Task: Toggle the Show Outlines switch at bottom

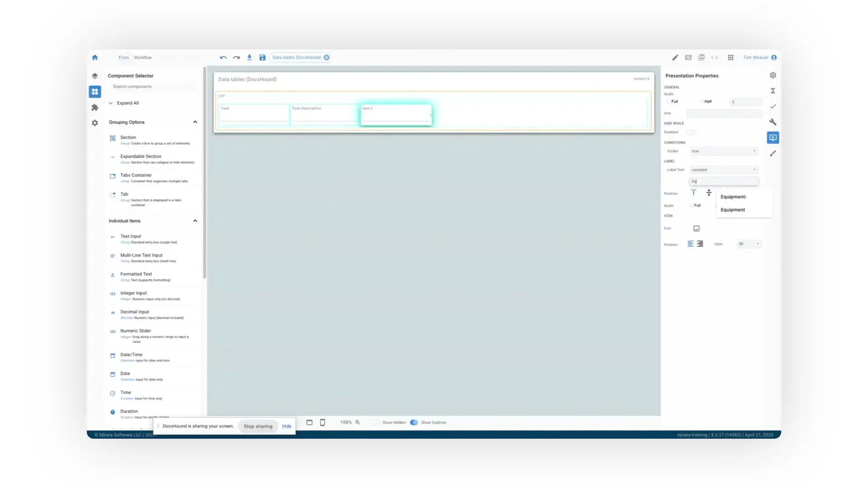Action: point(414,422)
